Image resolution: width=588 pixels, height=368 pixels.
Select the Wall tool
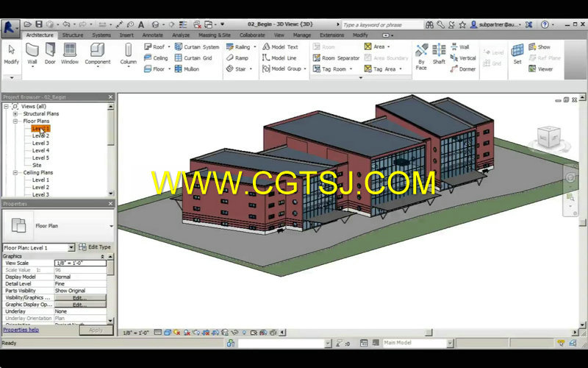click(x=32, y=53)
